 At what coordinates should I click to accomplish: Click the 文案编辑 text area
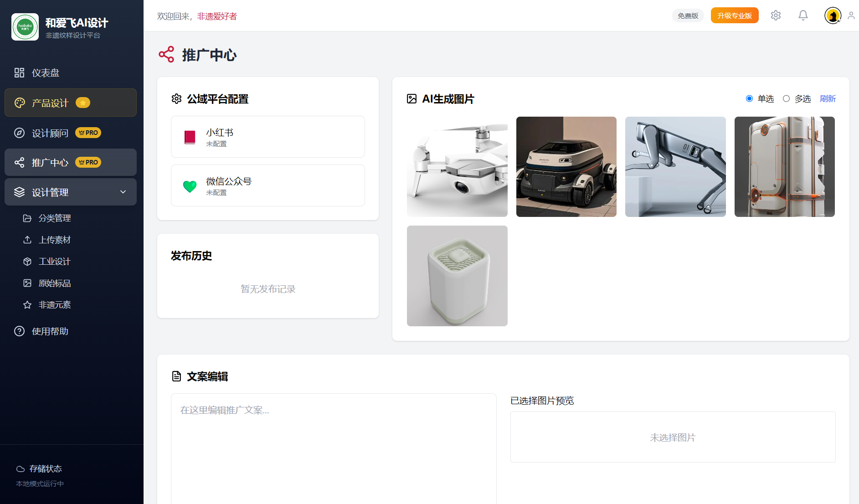334,449
